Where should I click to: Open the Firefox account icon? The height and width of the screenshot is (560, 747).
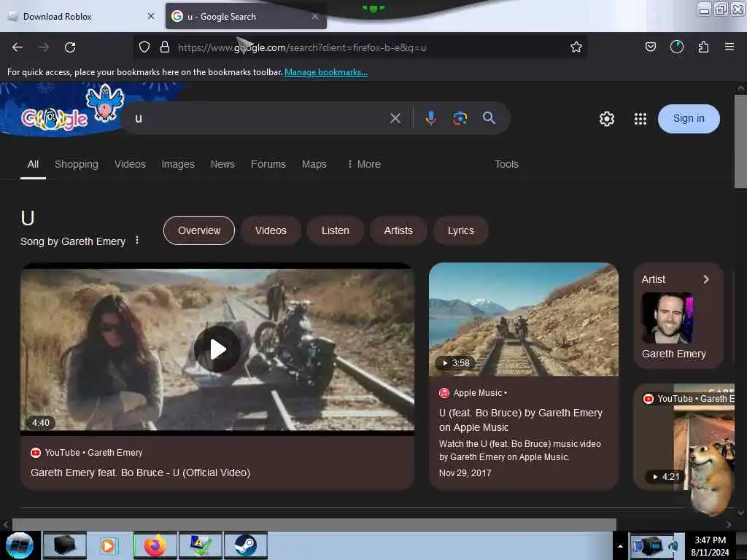676,47
